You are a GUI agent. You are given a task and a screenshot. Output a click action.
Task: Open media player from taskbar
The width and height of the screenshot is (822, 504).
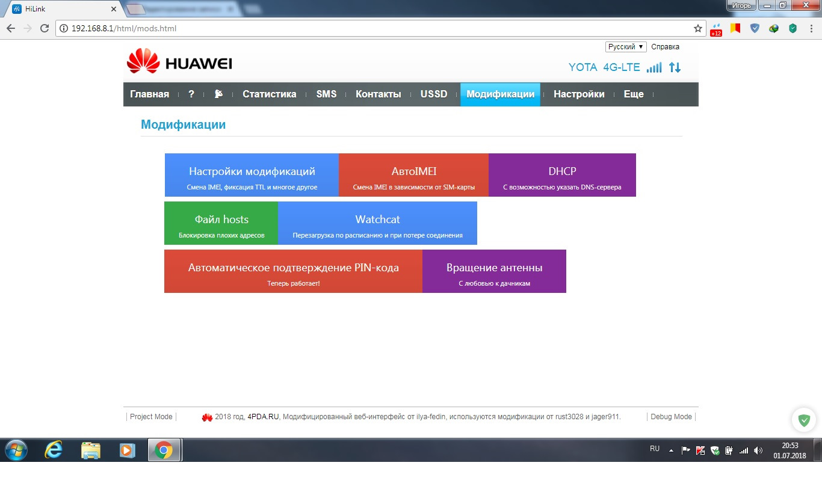pos(127,450)
